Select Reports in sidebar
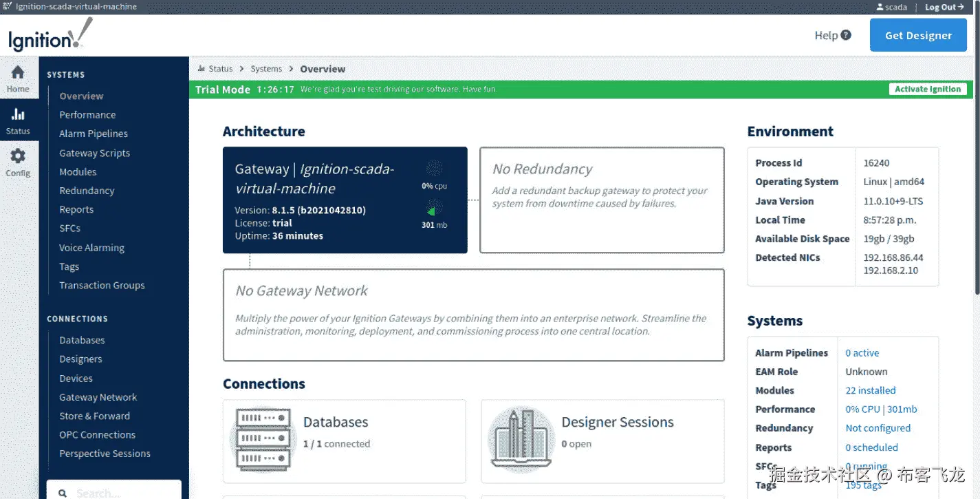The height and width of the screenshot is (499, 980). 76,209
